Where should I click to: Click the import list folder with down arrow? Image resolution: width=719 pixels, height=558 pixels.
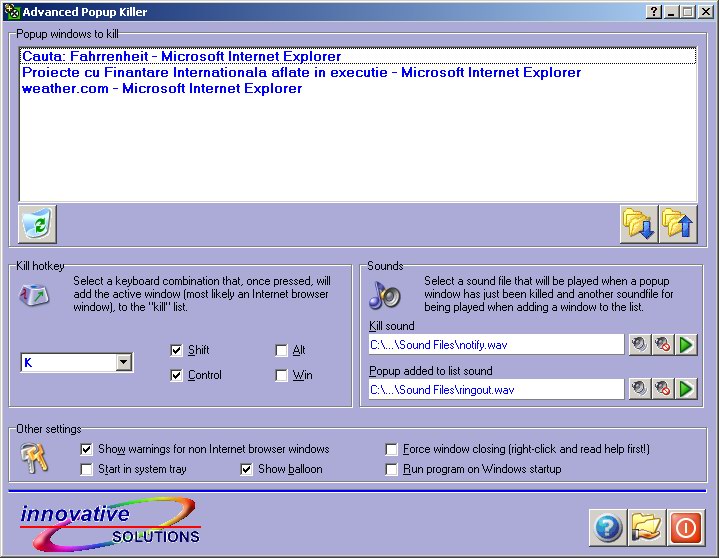point(639,224)
